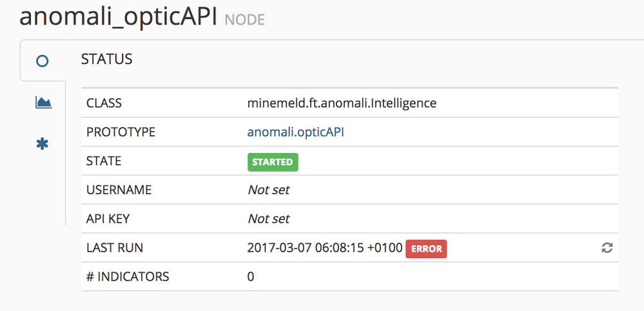Click the NODE label beside the title

click(x=244, y=20)
